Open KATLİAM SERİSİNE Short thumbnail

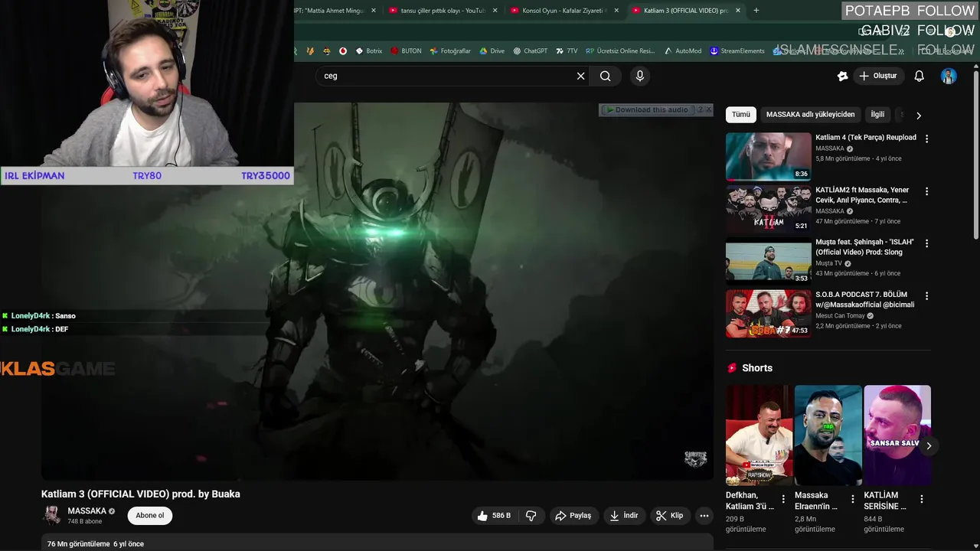[897, 435]
